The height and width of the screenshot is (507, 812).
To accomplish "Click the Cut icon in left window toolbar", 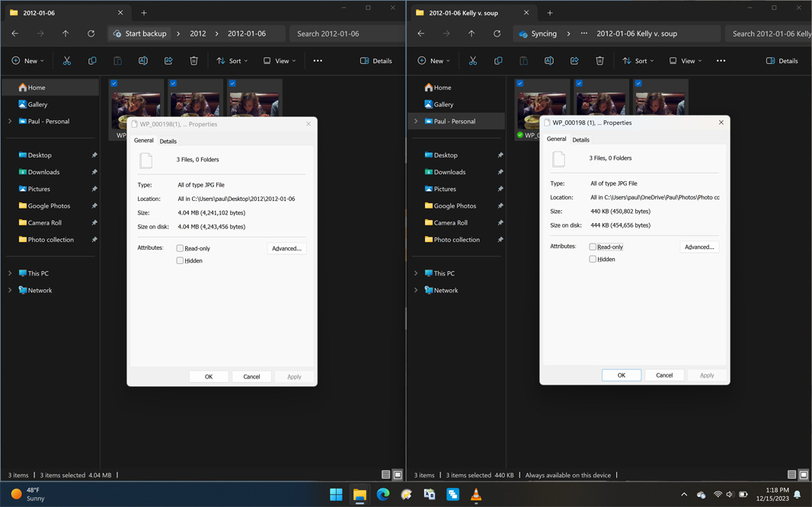I will pyautogui.click(x=67, y=61).
